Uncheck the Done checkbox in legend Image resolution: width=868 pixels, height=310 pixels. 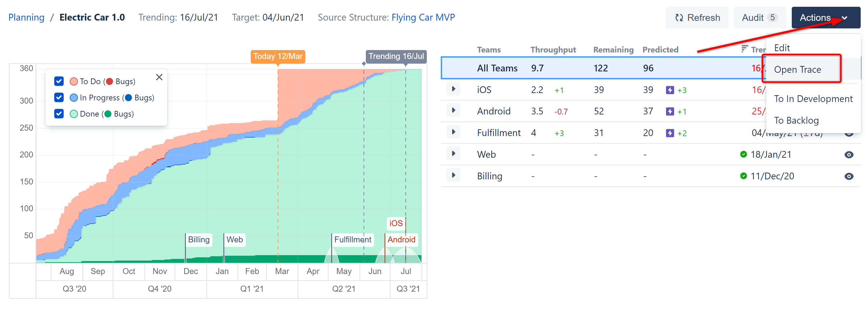coord(59,114)
